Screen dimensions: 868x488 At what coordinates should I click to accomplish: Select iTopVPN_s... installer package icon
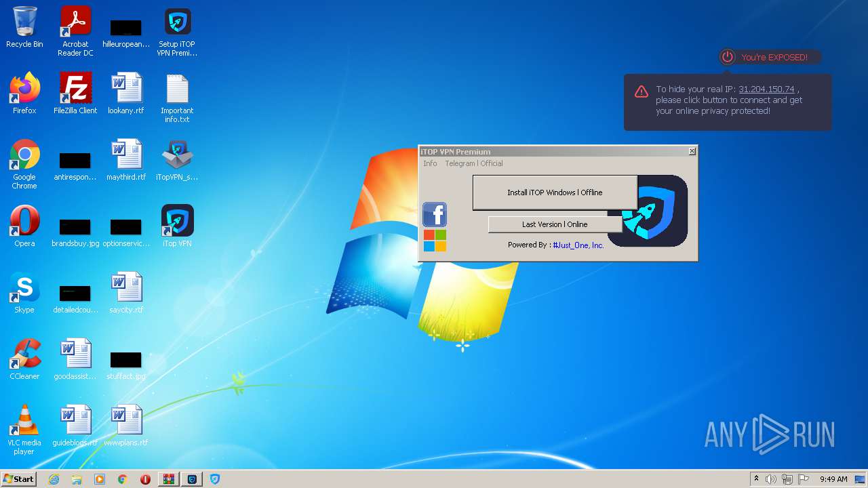click(177, 160)
